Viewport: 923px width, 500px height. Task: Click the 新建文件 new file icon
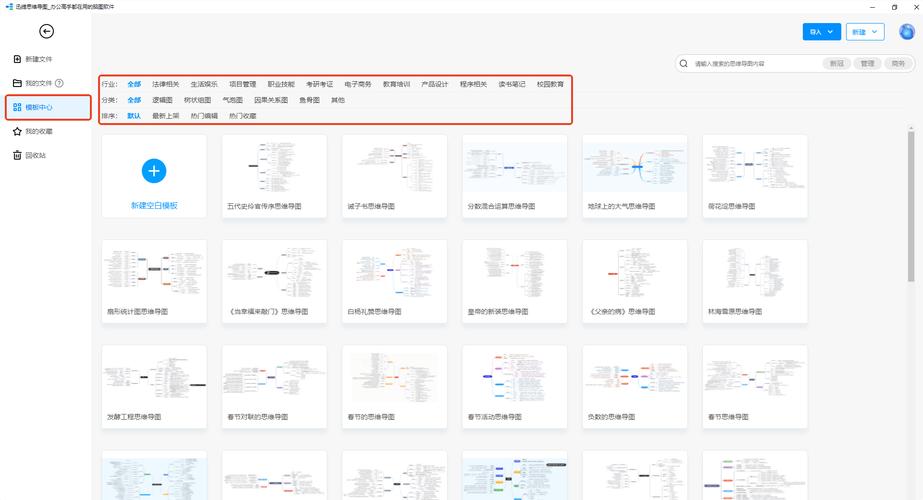pyautogui.click(x=17, y=59)
